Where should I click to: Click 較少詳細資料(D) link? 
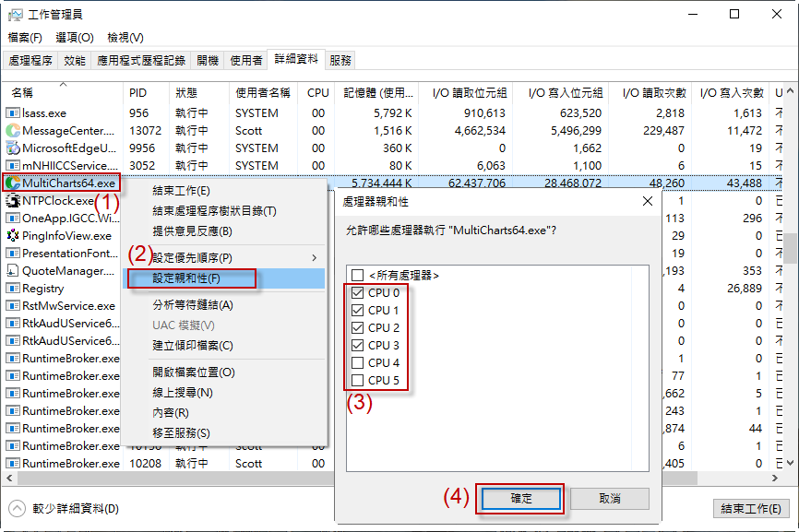pos(76,509)
